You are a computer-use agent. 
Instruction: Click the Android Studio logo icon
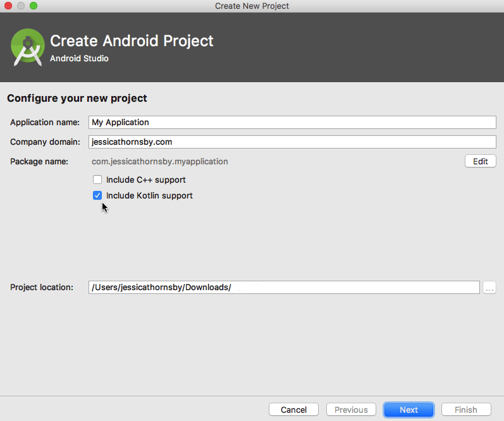point(28,47)
